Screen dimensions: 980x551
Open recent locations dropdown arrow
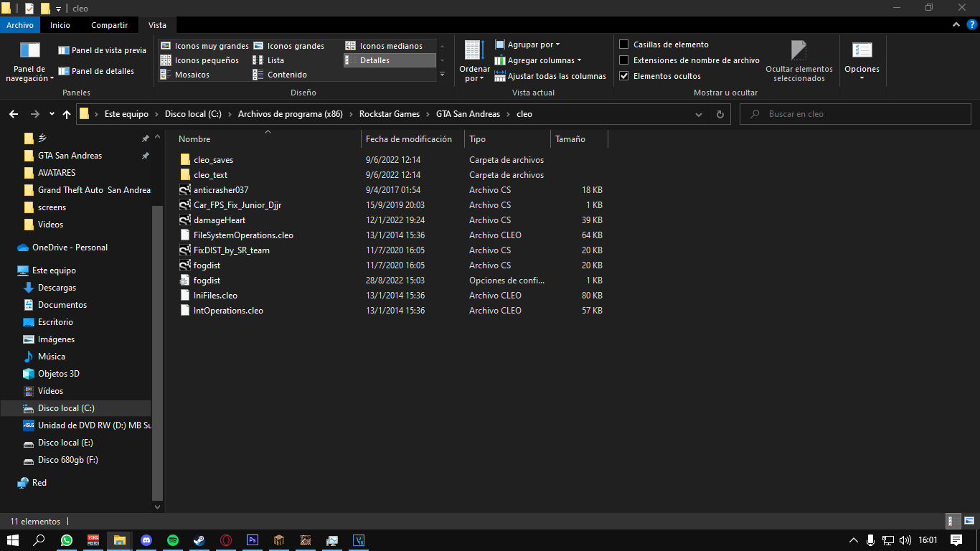[52, 114]
